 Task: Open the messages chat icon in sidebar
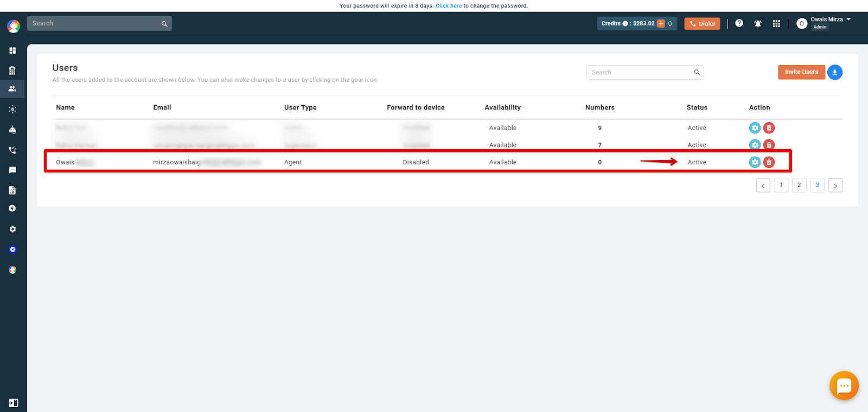pyautogui.click(x=12, y=170)
